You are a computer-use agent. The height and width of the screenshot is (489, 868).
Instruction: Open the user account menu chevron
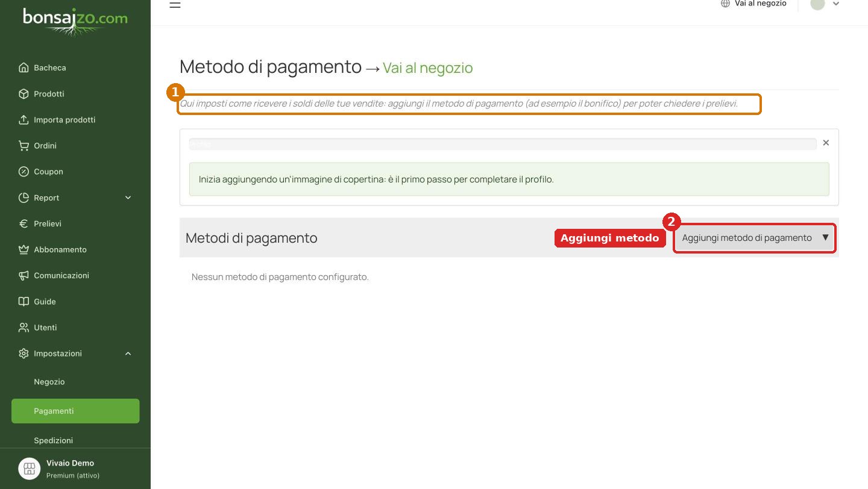pyautogui.click(x=835, y=4)
